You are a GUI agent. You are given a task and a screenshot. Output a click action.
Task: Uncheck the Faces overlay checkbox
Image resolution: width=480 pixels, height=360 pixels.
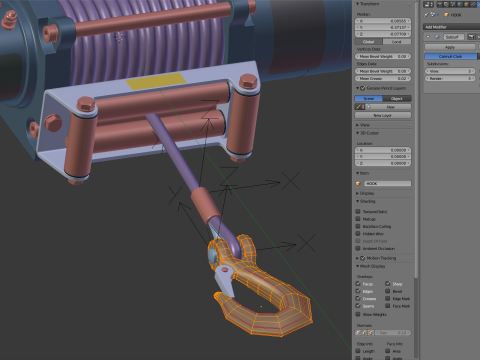point(358,284)
